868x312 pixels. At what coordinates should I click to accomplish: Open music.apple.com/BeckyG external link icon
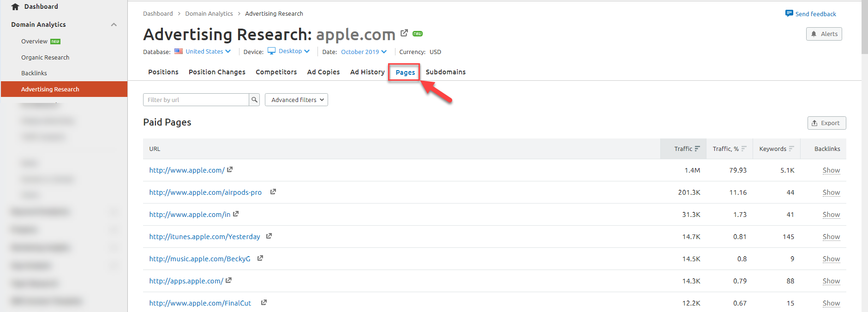[x=260, y=258]
